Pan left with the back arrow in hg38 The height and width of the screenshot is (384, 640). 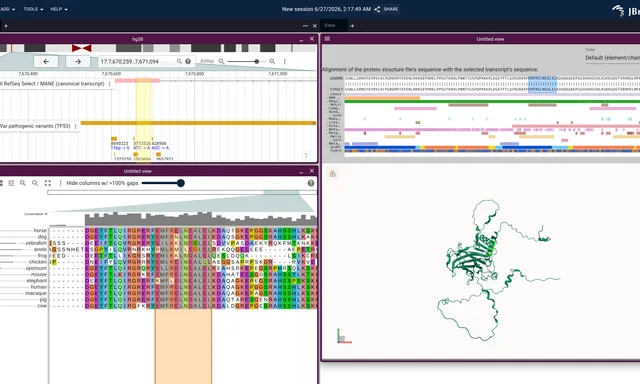(x=46, y=62)
